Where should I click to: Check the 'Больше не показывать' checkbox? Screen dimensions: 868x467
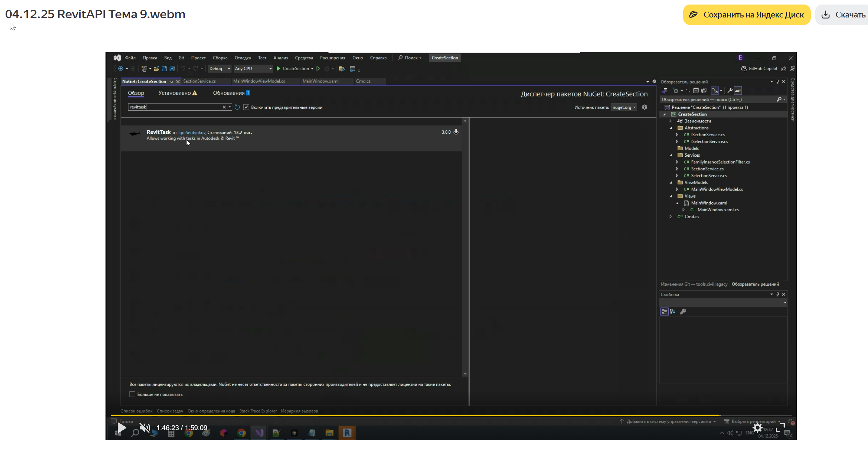tap(132, 394)
